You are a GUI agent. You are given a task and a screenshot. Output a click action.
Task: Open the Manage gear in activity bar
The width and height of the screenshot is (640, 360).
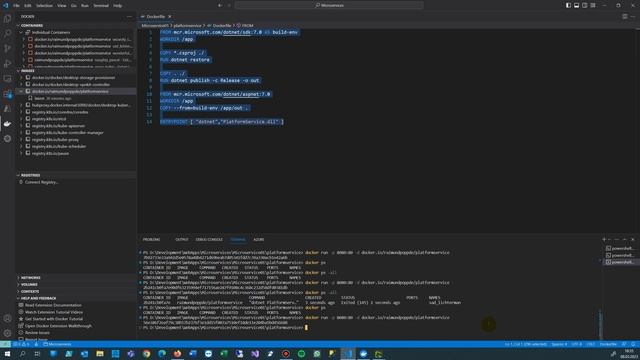7,333
